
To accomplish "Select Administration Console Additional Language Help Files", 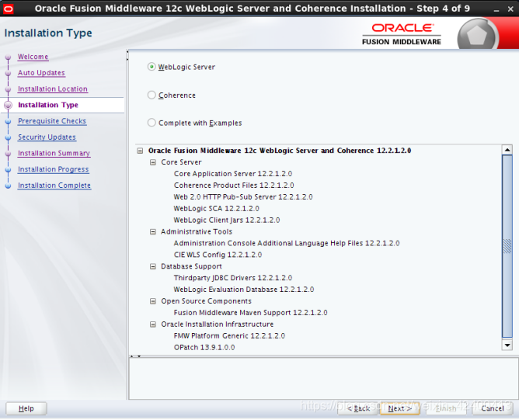I will (x=287, y=244).
